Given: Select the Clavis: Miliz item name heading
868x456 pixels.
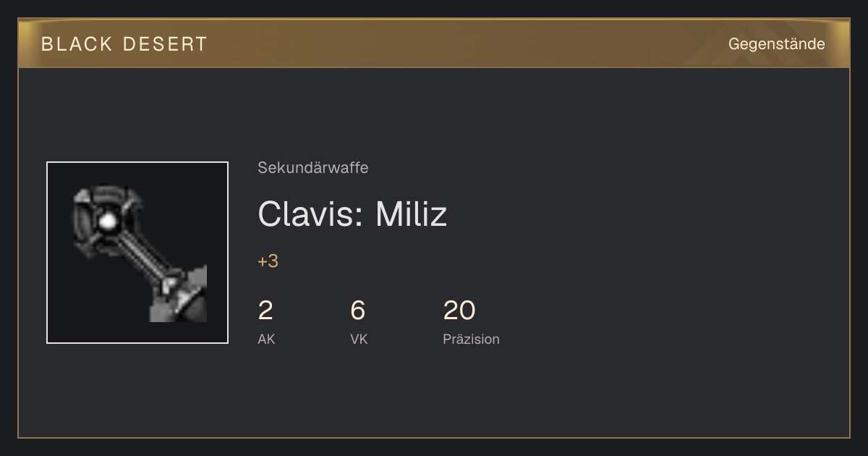Looking at the screenshot, I should [x=352, y=214].
